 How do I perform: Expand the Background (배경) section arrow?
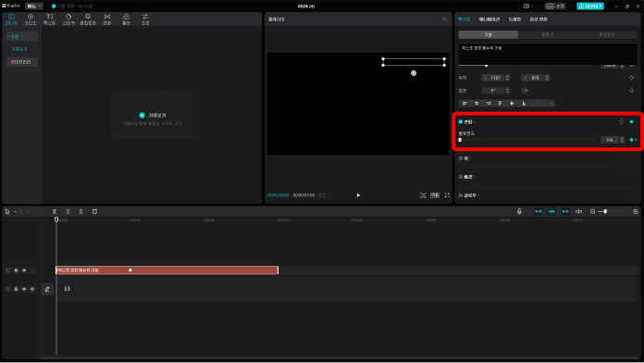coord(476,177)
